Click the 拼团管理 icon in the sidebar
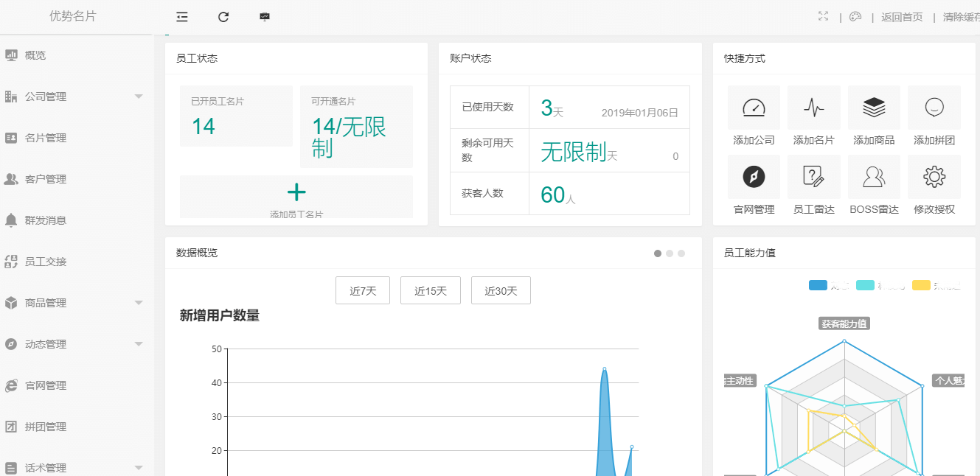This screenshot has height=476, width=980. click(x=11, y=427)
